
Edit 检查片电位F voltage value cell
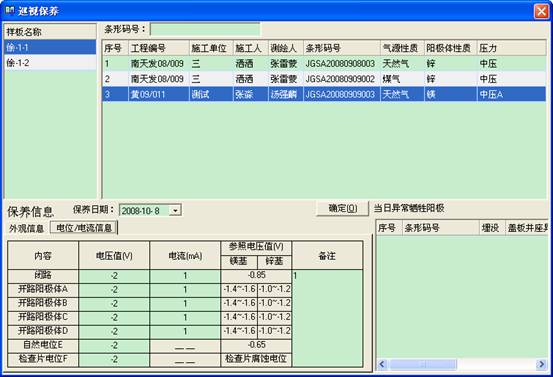tap(114, 360)
